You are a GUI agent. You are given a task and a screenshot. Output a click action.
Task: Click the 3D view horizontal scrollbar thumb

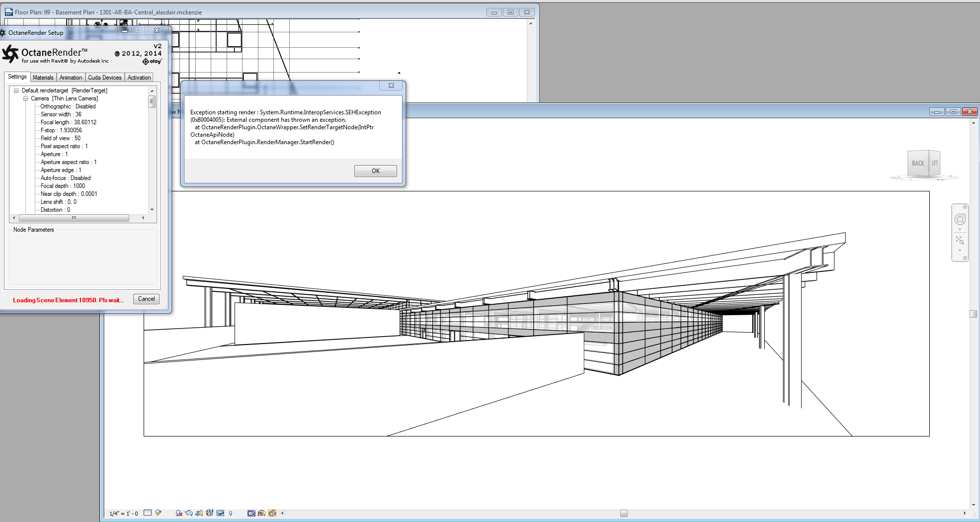coord(624,513)
